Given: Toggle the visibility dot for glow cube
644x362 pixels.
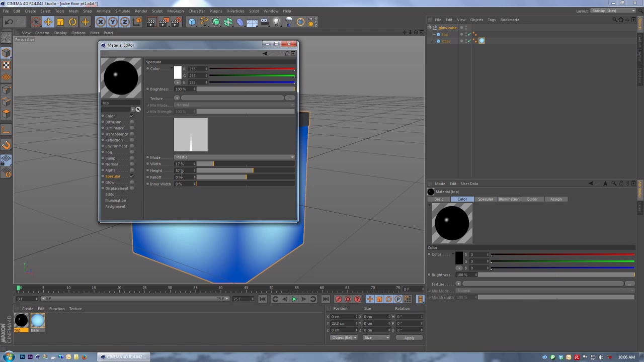Looking at the screenshot, I should [x=466, y=27].
